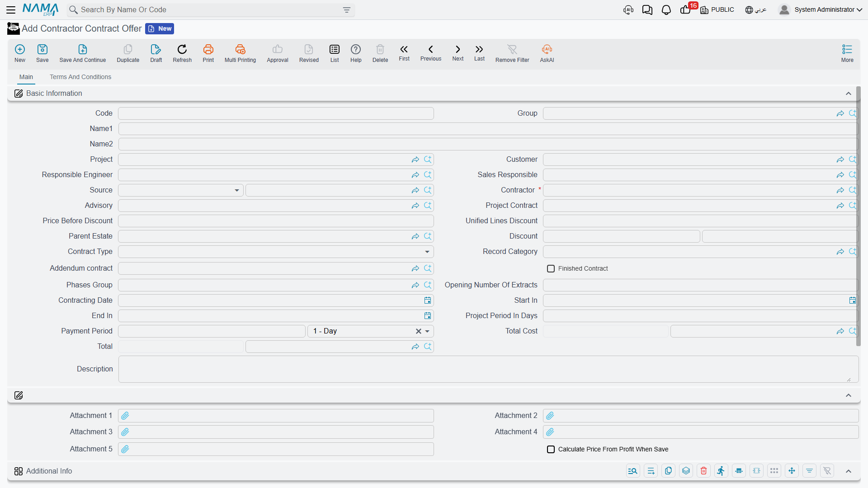This screenshot has height=488, width=868.
Task: Open the More options menu
Action: click(x=847, y=53)
